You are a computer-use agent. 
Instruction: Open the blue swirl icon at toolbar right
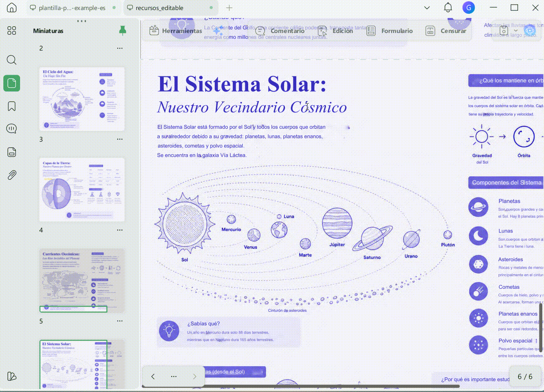pos(530,31)
